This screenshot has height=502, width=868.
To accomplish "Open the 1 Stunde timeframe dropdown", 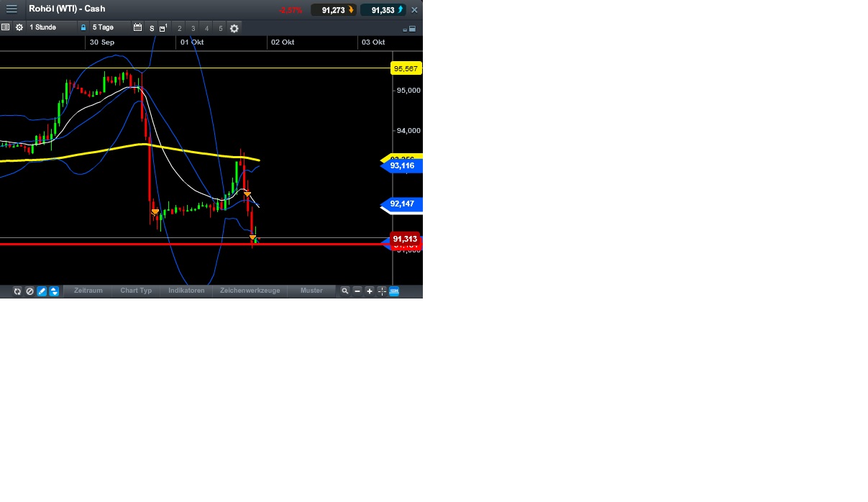I will 43,27.
